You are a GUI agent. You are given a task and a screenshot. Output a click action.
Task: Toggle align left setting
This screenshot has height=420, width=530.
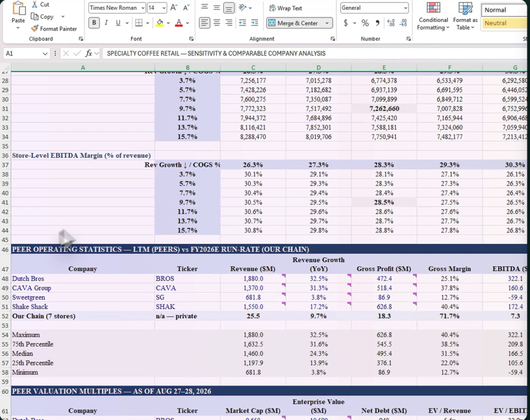tap(204, 23)
